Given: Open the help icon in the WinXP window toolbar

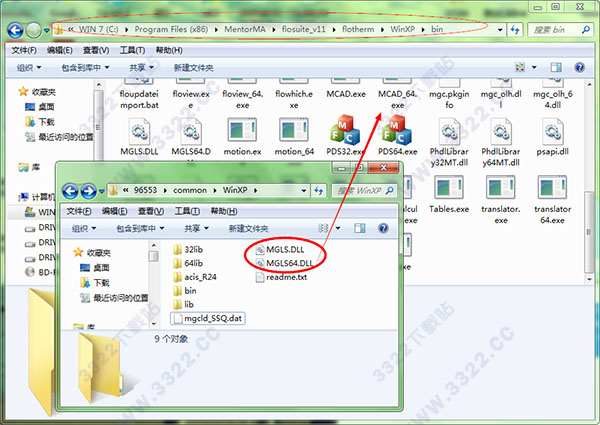Looking at the screenshot, I should pyautogui.click(x=383, y=228).
